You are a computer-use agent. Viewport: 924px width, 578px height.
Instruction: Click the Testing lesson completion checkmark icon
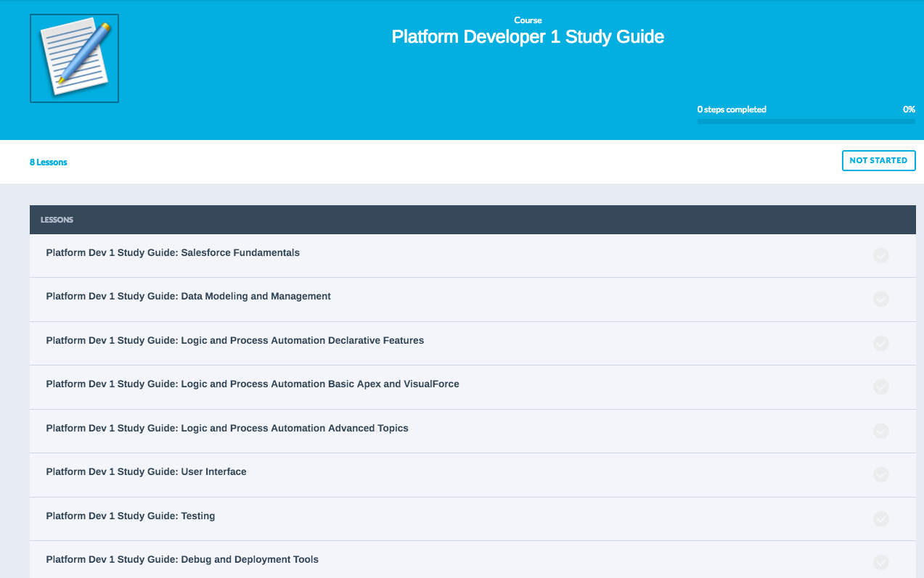tap(881, 519)
